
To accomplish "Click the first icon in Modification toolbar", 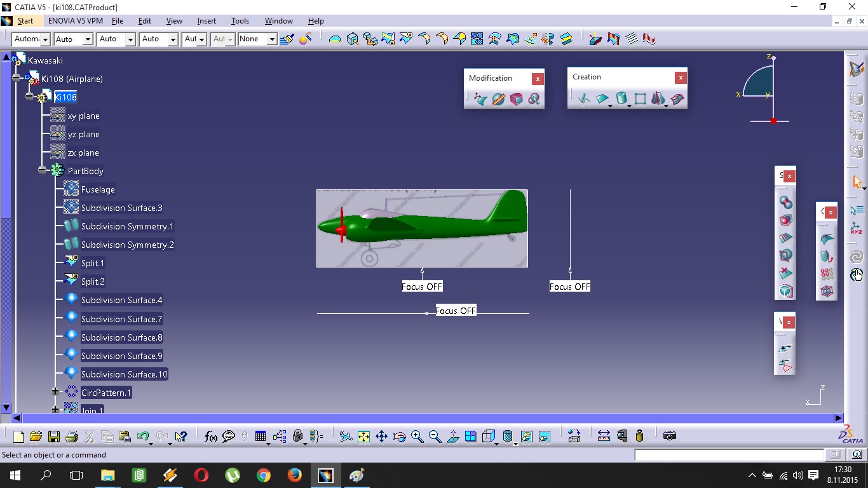I will [x=481, y=99].
